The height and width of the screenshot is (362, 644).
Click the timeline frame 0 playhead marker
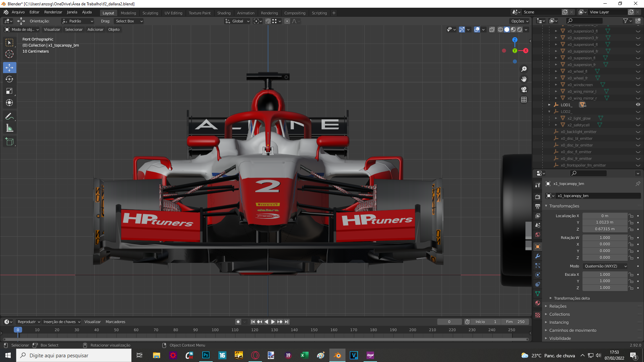(x=18, y=330)
